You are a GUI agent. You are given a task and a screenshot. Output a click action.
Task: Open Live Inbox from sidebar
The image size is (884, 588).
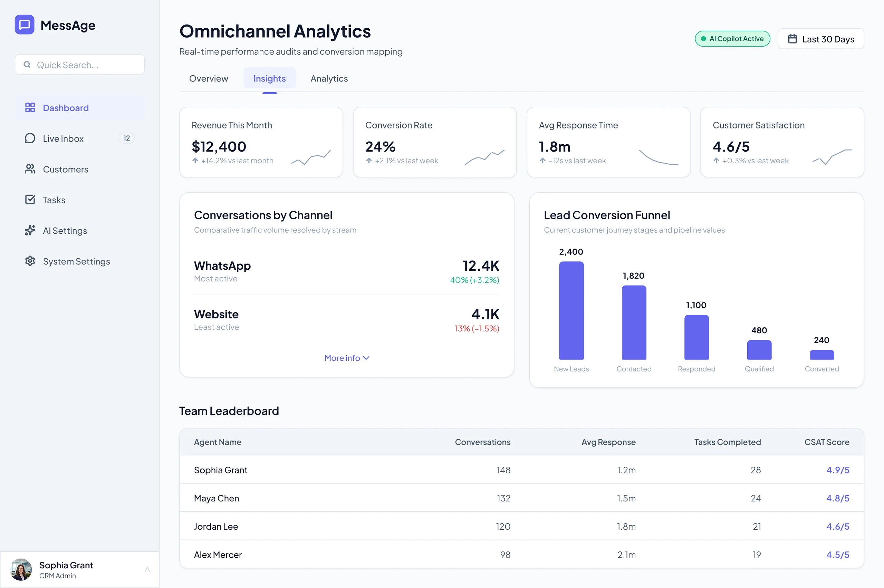pos(79,138)
